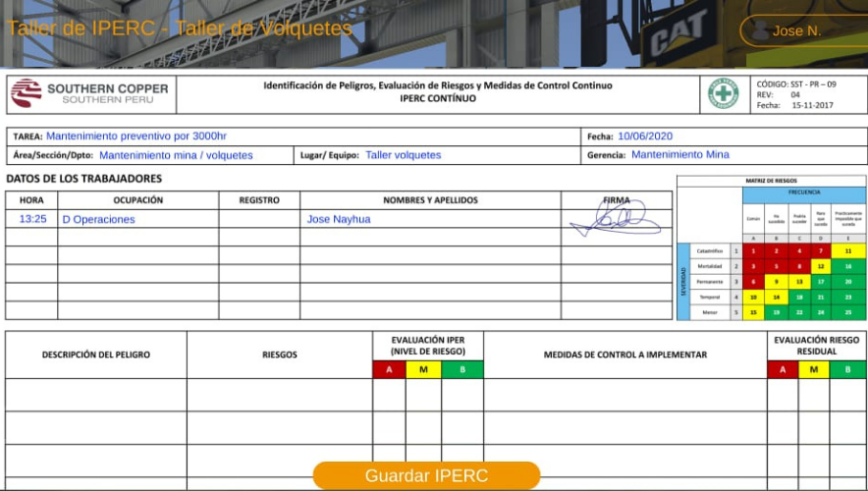Click the worker name Jose Nayhua
The image size is (868, 491).
(x=339, y=219)
